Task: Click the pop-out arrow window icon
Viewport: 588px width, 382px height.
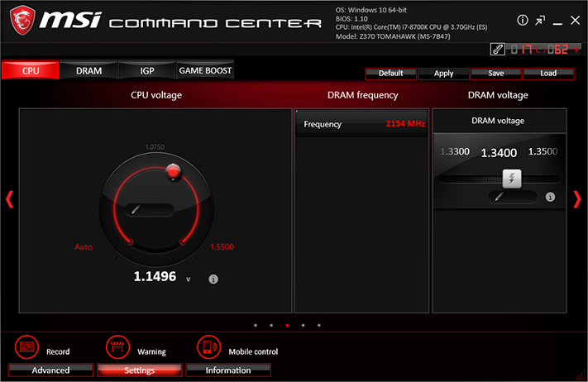Action: click(x=540, y=20)
